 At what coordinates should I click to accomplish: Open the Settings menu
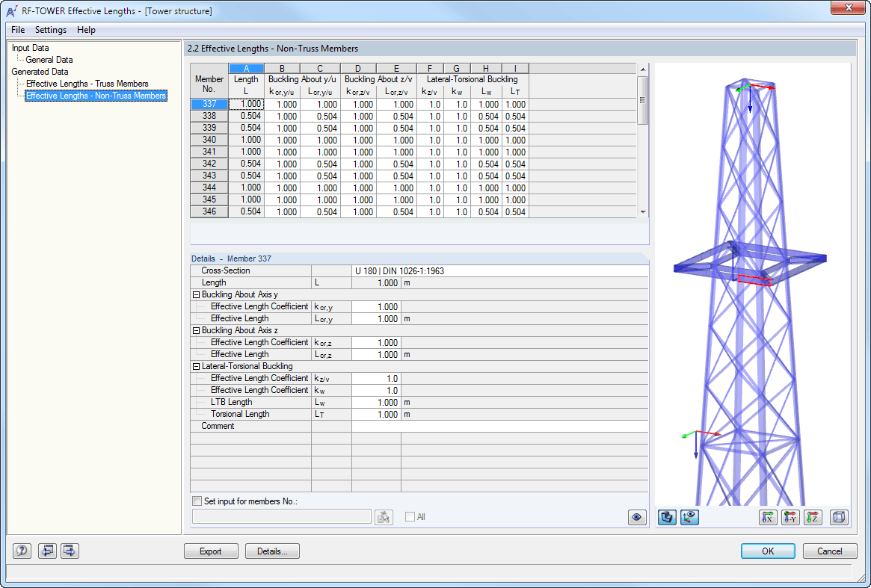[x=50, y=30]
